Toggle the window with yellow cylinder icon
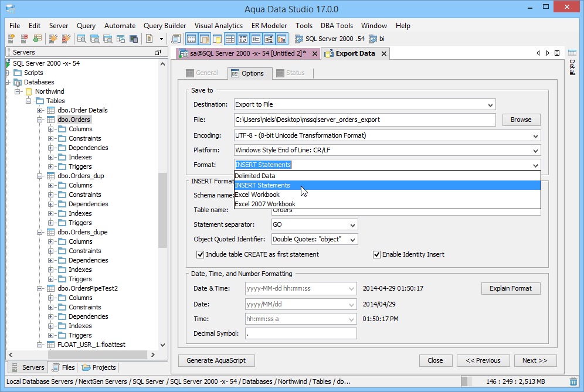The height and width of the screenshot is (392, 584). coord(217,39)
